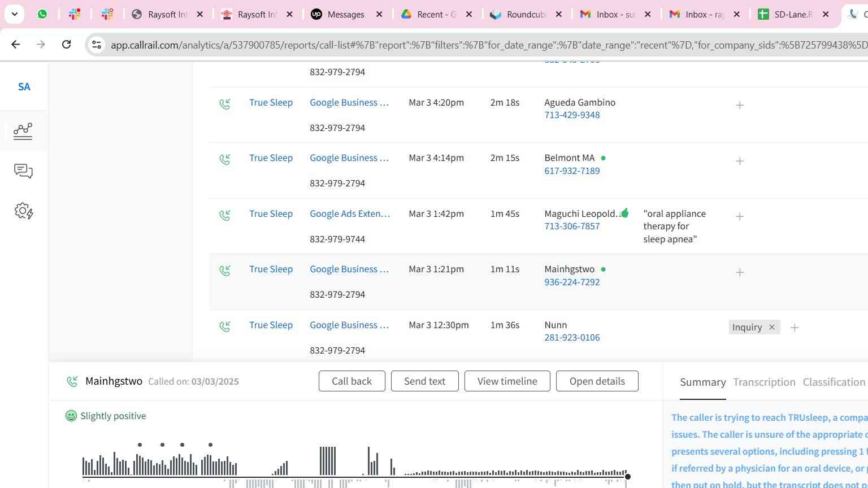Click inbound call icon for Nunn row
This screenshot has height=488, width=868.
click(x=225, y=326)
